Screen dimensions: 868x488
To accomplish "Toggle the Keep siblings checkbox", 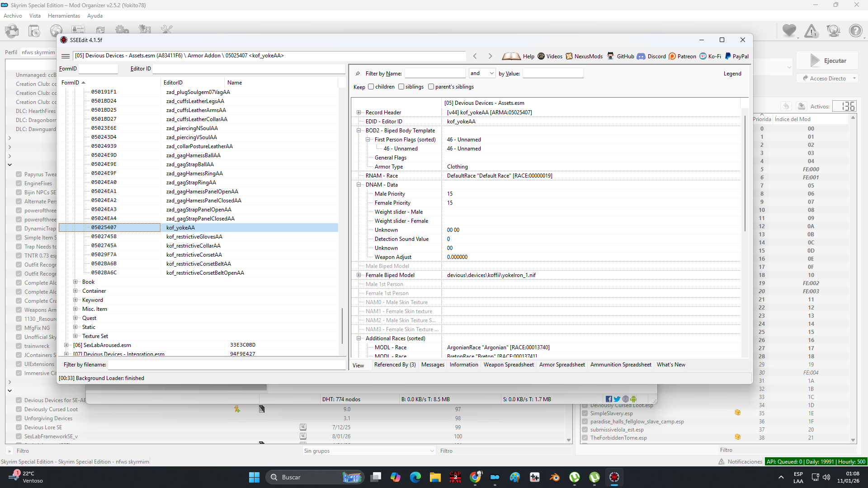I will [x=401, y=87].
